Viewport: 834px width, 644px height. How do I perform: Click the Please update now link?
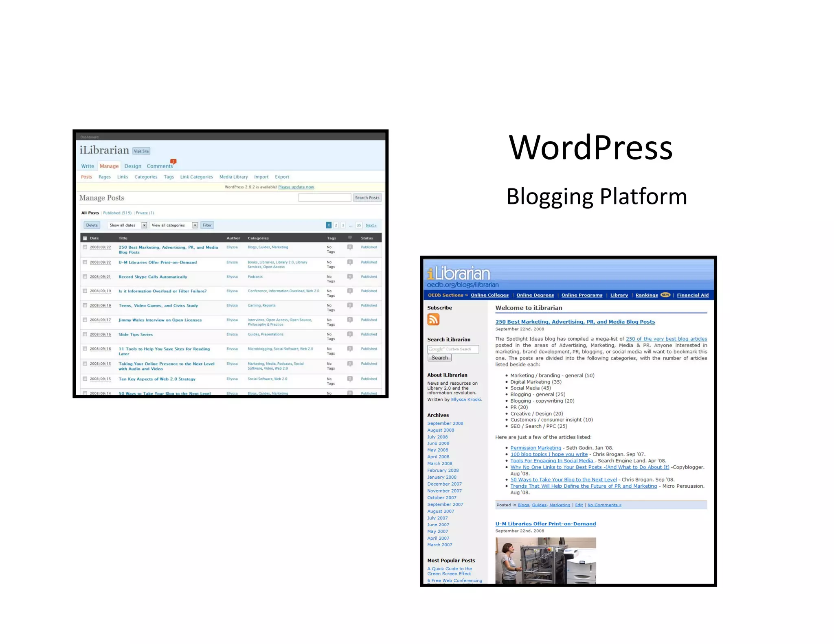point(296,187)
